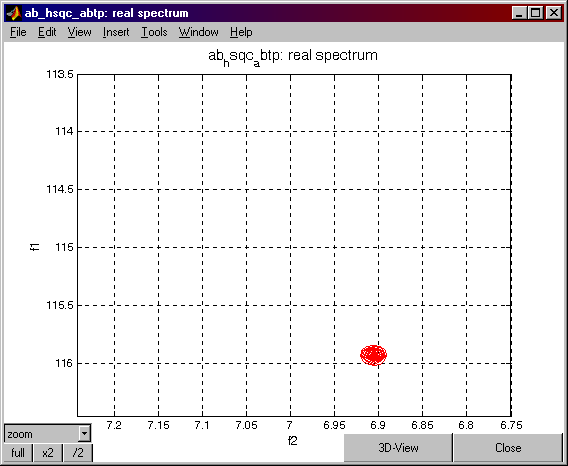Click the /2 zoom-out button
Image resolution: width=568 pixels, height=466 pixels.
coord(78,453)
